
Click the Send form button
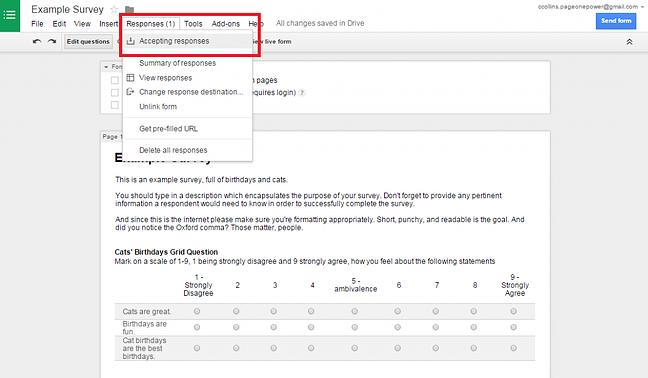616,21
